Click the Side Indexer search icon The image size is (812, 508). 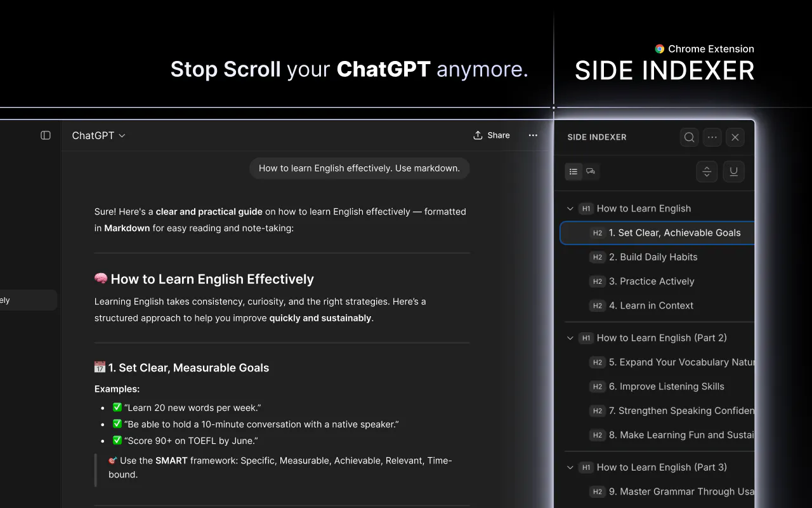point(689,137)
